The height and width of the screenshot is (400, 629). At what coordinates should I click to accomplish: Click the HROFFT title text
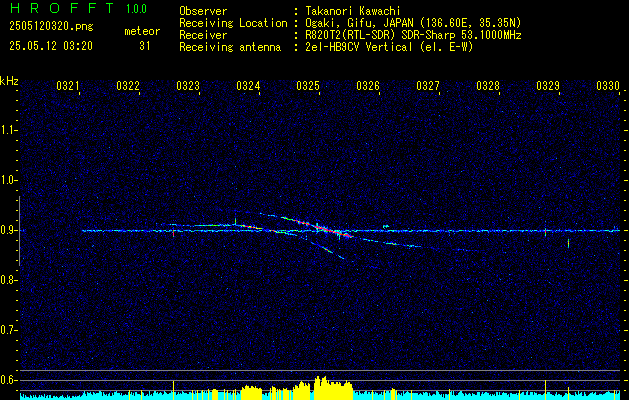pyautogui.click(x=62, y=8)
